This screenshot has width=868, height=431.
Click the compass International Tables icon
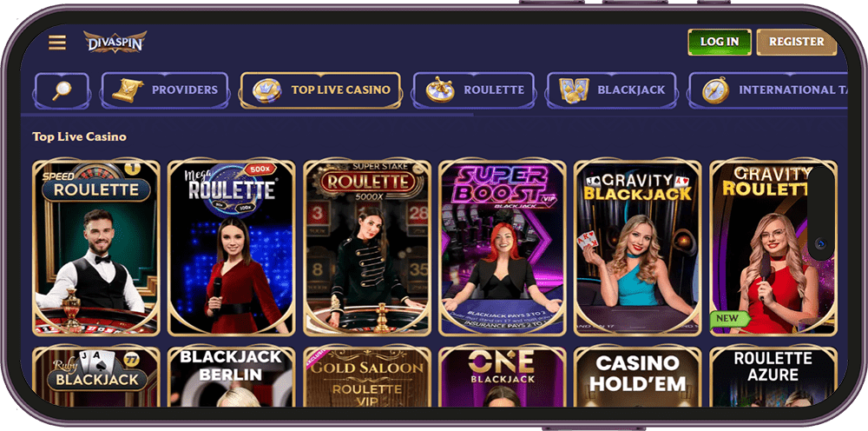[x=715, y=90]
